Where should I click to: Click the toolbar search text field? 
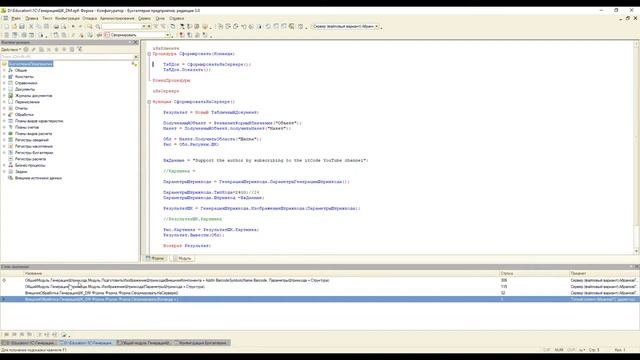pyautogui.click(x=122, y=27)
